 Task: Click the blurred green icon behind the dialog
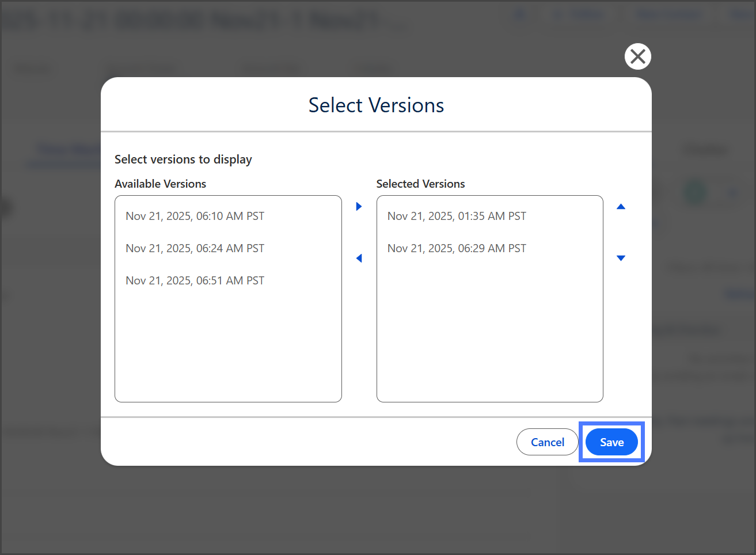695,193
